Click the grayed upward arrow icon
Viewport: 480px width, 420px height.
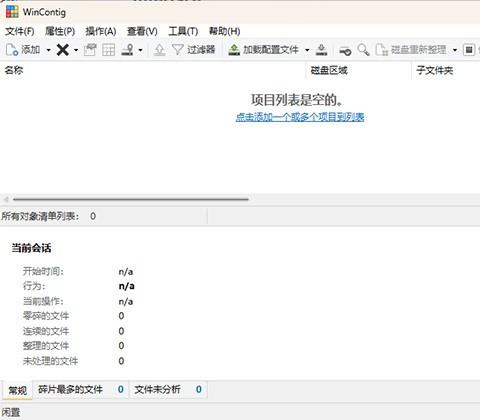pos(159,50)
